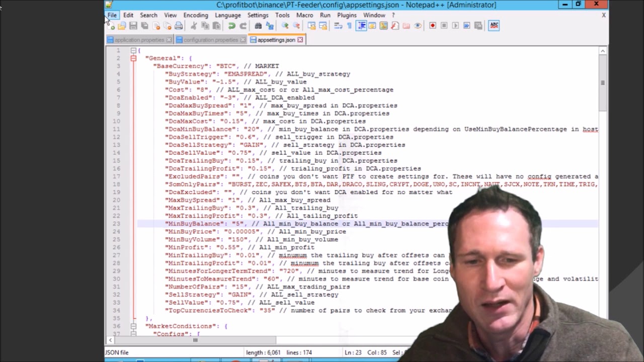Create a new document with the New icon
Screen dimensions: 644x362
point(110,26)
